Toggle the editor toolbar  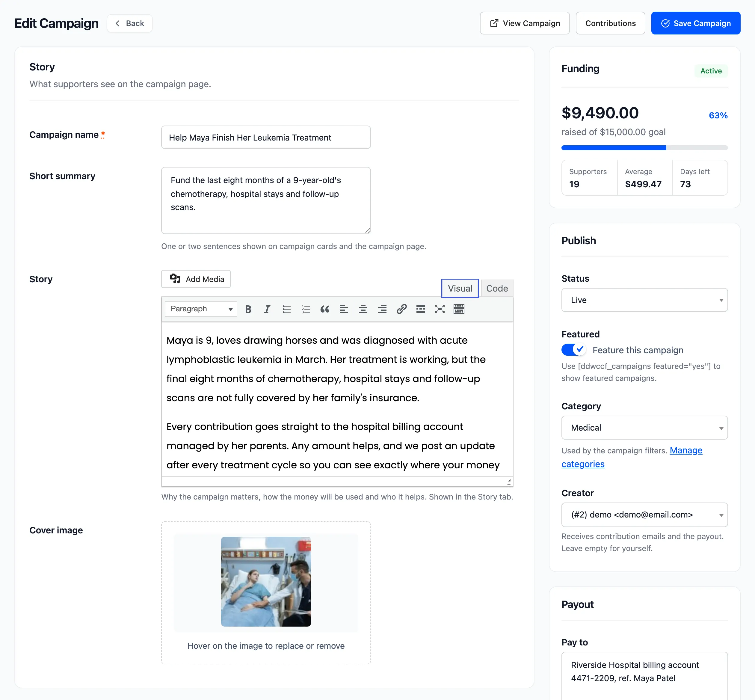click(459, 309)
